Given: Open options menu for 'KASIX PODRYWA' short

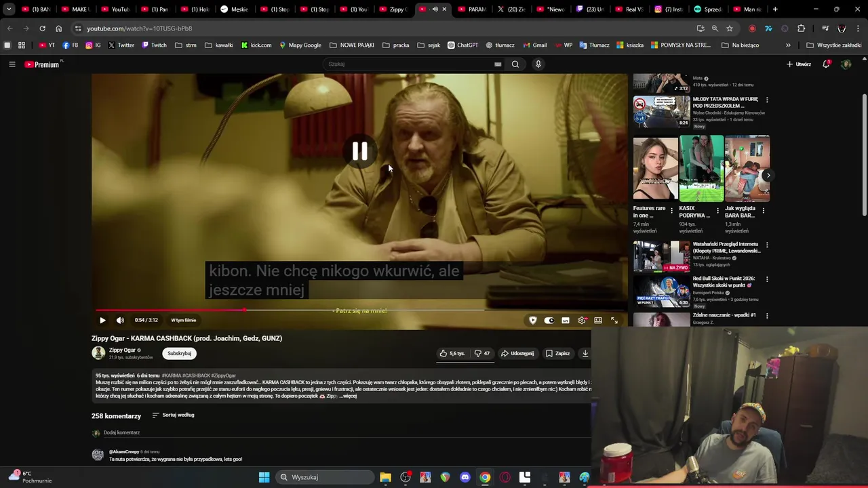Looking at the screenshot, I should (x=717, y=211).
